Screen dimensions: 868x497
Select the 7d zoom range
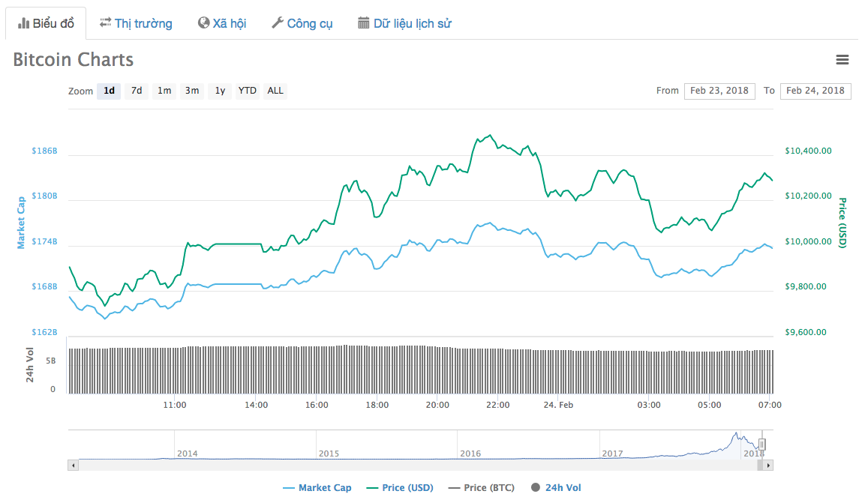(x=137, y=91)
